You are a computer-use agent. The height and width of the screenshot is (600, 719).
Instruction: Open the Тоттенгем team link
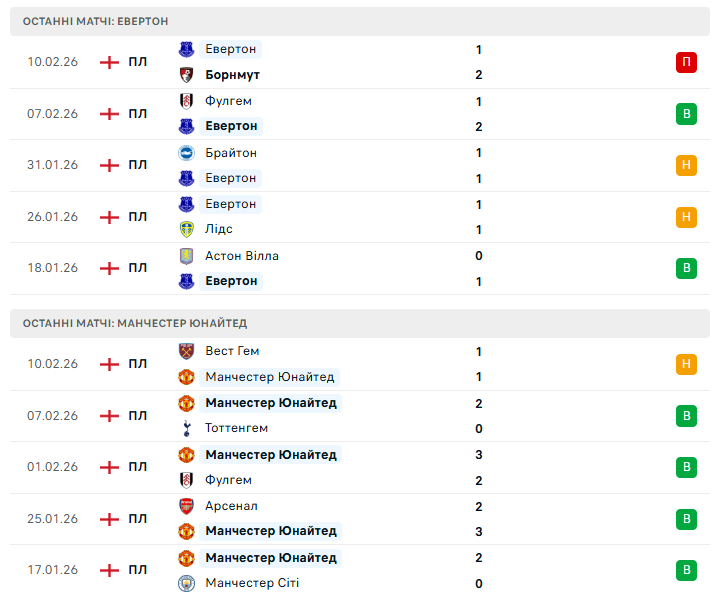236,429
